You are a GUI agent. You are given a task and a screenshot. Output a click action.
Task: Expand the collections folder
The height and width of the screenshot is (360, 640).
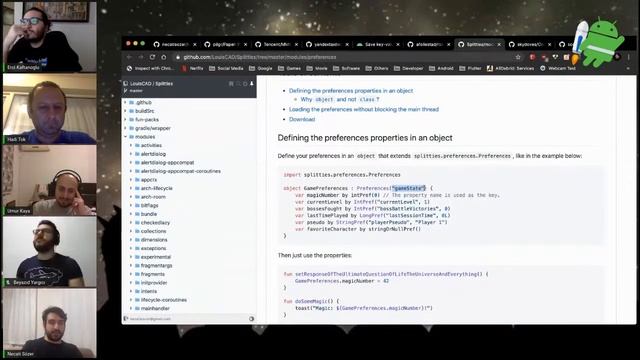tap(131, 231)
